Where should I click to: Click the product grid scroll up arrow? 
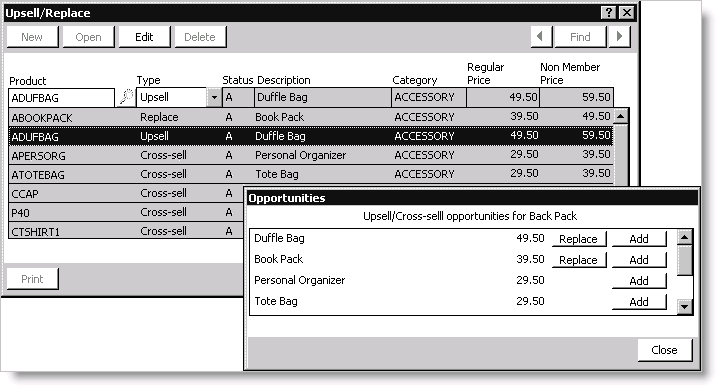pos(620,116)
